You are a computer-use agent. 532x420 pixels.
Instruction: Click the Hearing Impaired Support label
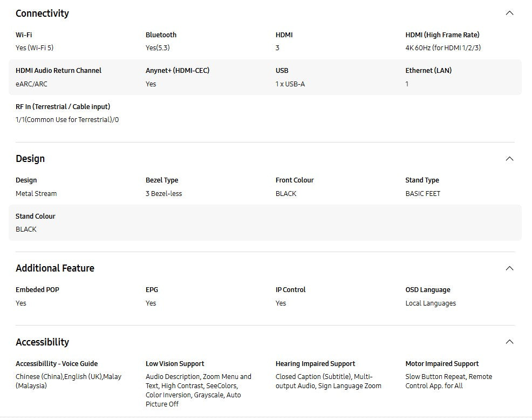click(x=315, y=364)
